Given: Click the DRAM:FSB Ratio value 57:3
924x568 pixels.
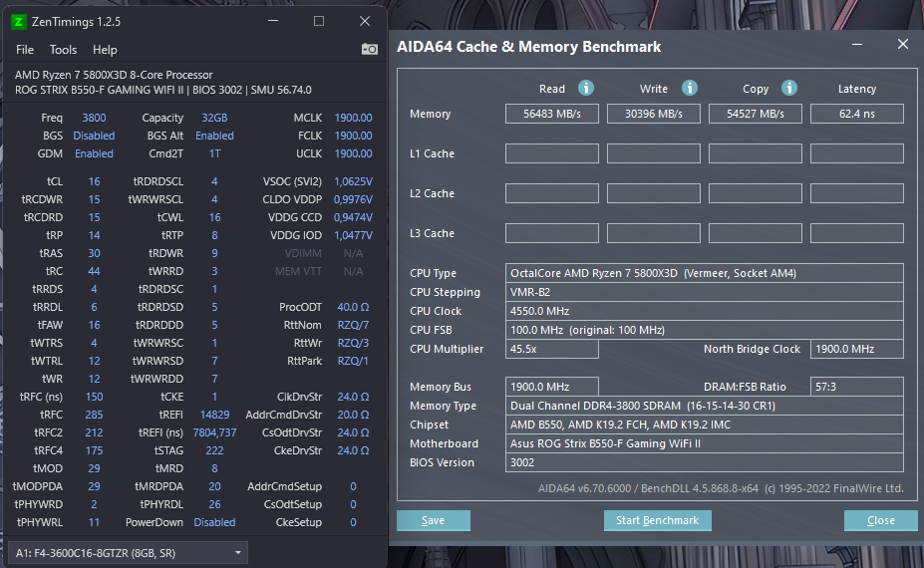Looking at the screenshot, I should [857, 387].
